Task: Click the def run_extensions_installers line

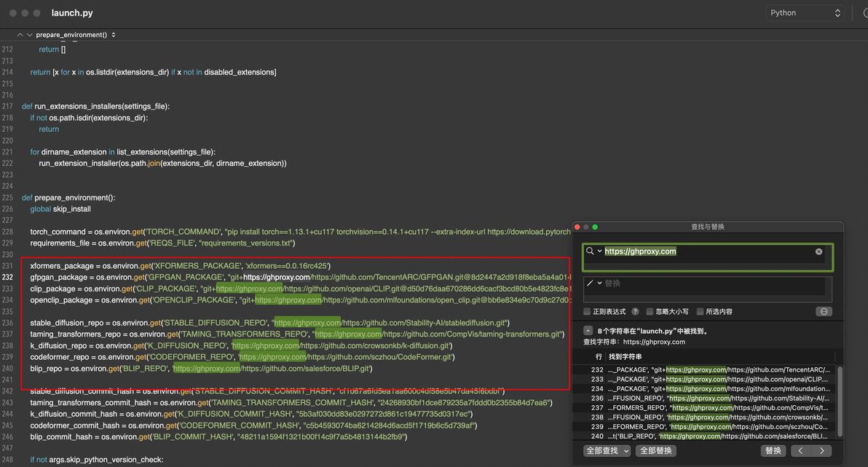Action: [95, 106]
